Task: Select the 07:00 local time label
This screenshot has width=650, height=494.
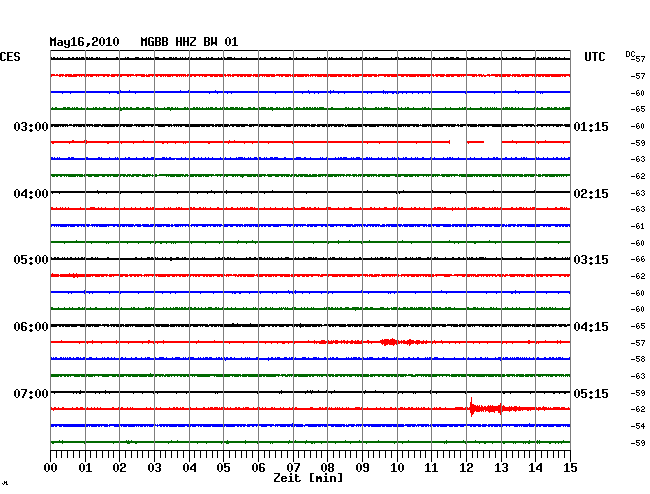Action: tap(31, 393)
